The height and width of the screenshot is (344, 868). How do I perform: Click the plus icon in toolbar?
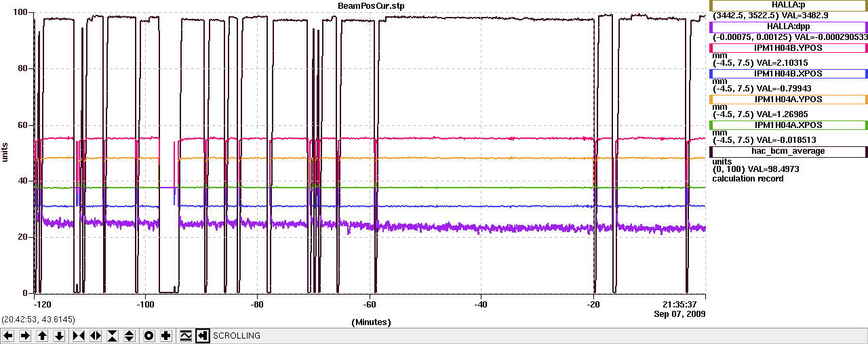pos(166,336)
